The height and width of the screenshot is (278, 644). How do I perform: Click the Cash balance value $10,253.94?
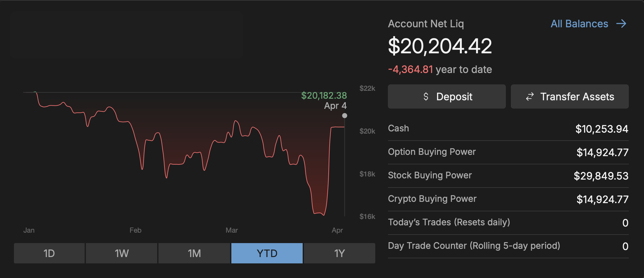point(602,129)
